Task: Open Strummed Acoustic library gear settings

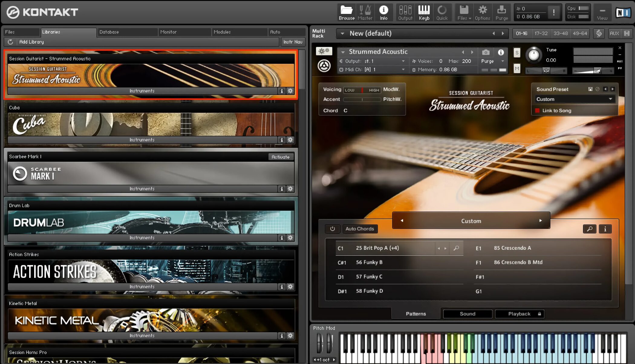Action: coord(290,91)
